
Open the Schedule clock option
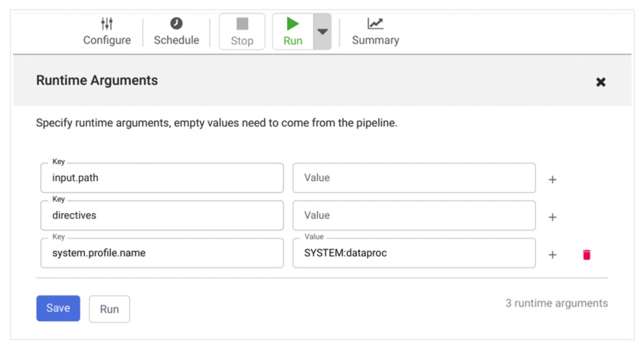[176, 31]
